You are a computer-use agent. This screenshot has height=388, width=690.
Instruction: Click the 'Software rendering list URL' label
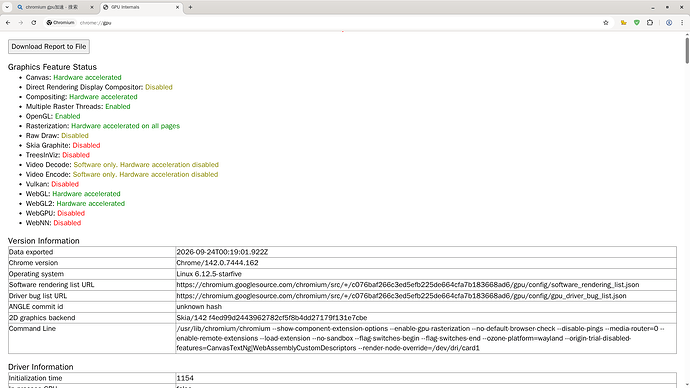pyautogui.click(x=51, y=285)
